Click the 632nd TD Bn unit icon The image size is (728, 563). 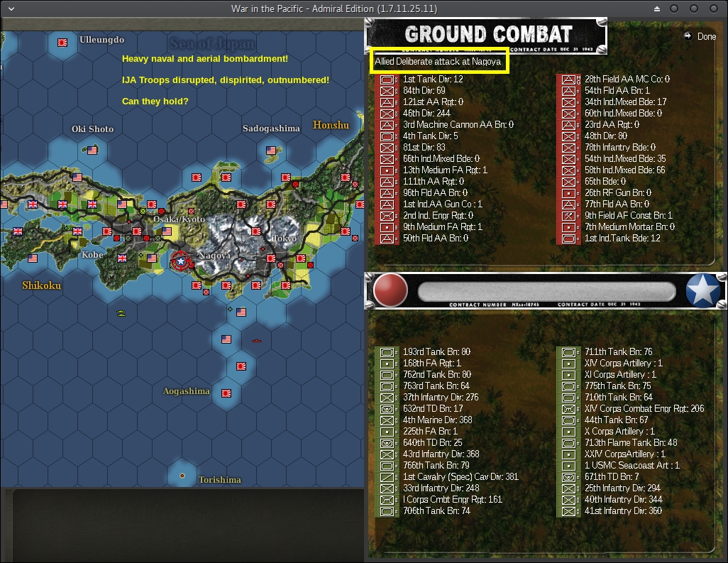pos(387,409)
